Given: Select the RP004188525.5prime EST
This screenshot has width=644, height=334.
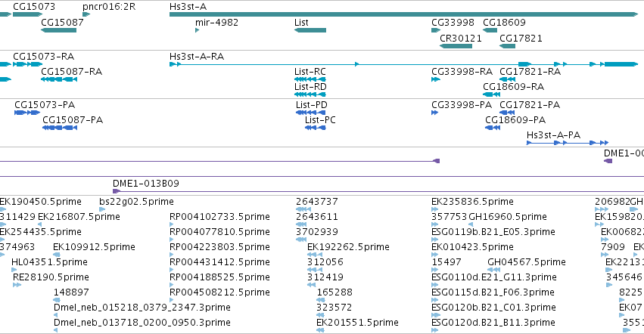Looking at the screenshot, I should pos(172,285).
